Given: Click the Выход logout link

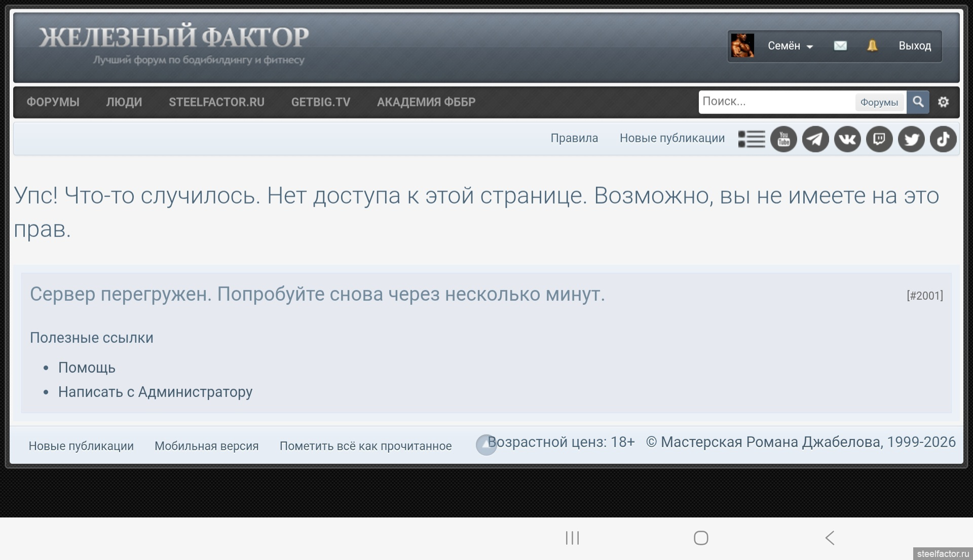Looking at the screenshot, I should pyautogui.click(x=915, y=46).
